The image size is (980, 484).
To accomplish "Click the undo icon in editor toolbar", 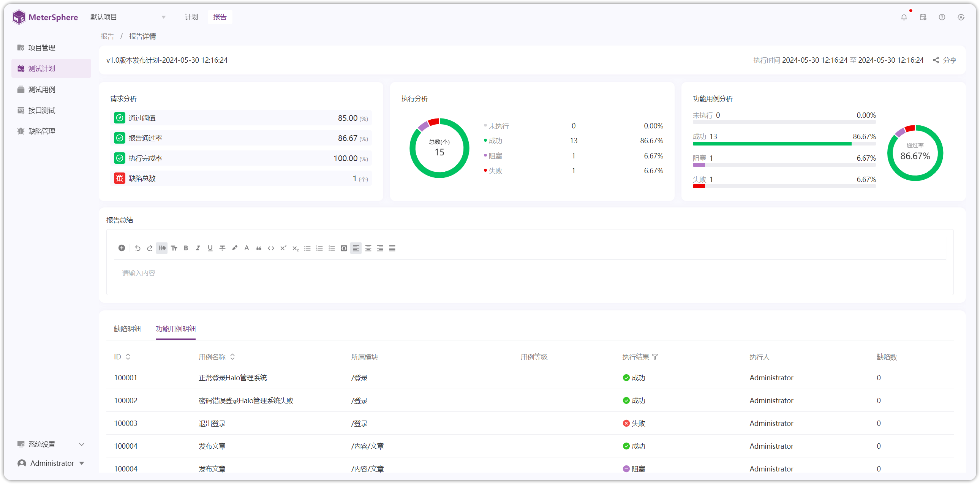I will (x=138, y=248).
